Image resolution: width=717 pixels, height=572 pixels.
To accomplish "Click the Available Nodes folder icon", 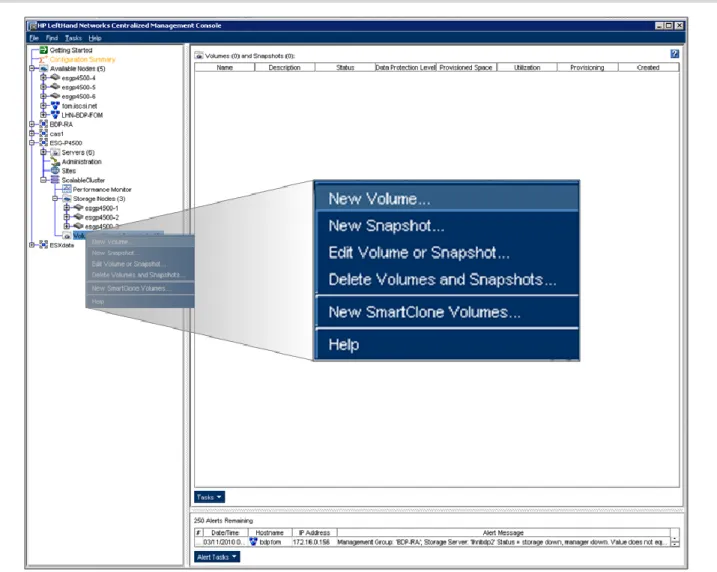I will pyautogui.click(x=43, y=69).
